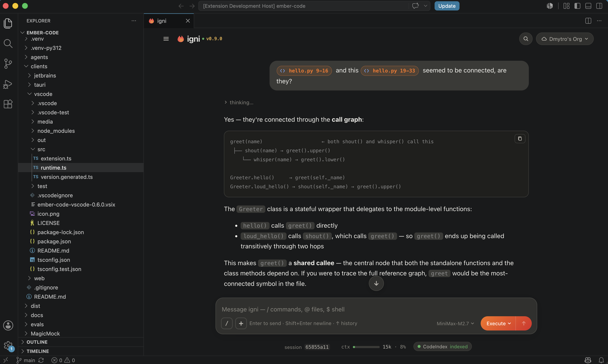Open the Source Control view
The image size is (608, 364).
click(8, 64)
